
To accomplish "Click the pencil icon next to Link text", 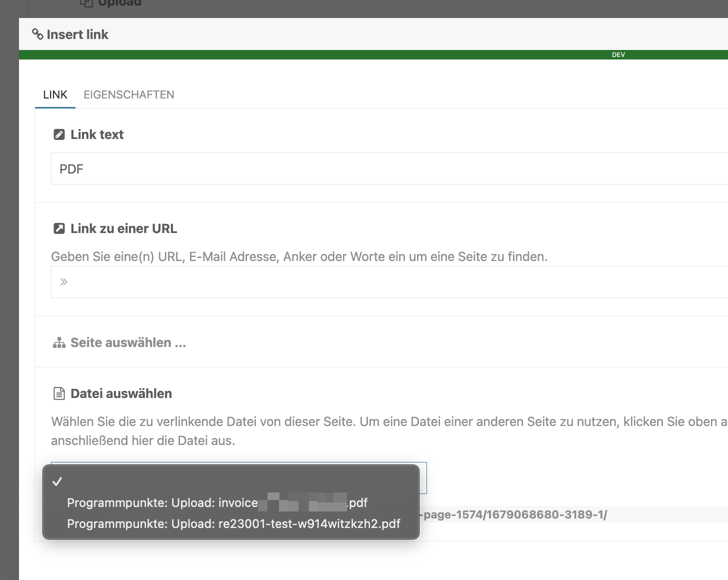I will coord(59,134).
